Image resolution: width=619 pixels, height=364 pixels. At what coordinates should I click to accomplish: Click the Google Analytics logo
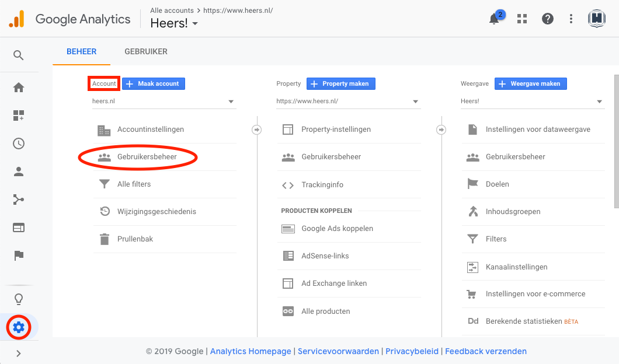pos(16,19)
